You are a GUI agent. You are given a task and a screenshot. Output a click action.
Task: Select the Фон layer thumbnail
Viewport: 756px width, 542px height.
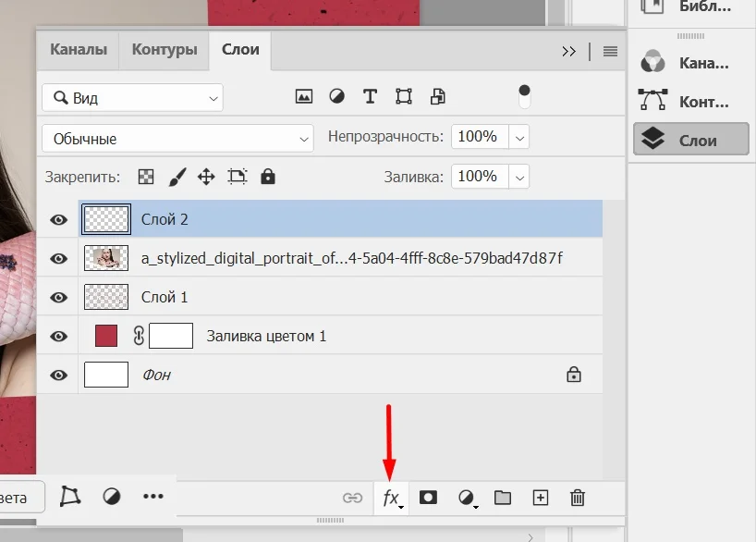106,375
